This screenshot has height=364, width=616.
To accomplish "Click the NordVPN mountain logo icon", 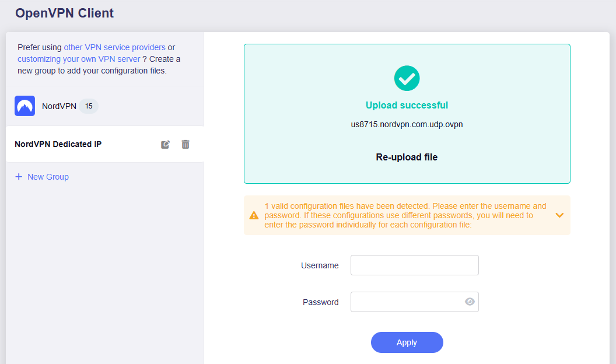I will coord(24,106).
